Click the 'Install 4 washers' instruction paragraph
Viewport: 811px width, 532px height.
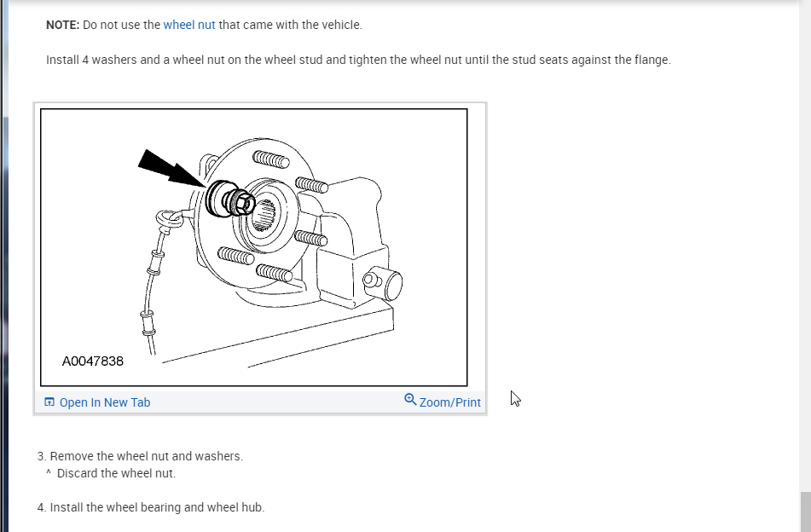358,60
